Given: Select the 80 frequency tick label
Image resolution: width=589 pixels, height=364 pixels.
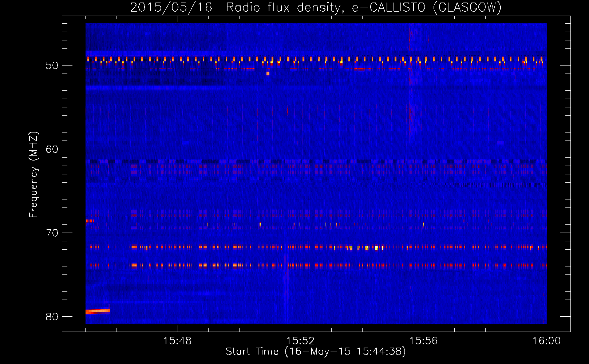Looking at the screenshot, I should [x=52, y=317].
